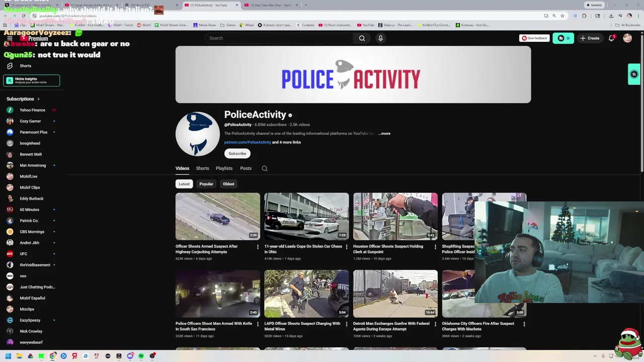Screen dimensions: 644x362
Task: Open title '11-year-old Leads Cops On Stolen Car Chase'
Action: coord(303,249)
